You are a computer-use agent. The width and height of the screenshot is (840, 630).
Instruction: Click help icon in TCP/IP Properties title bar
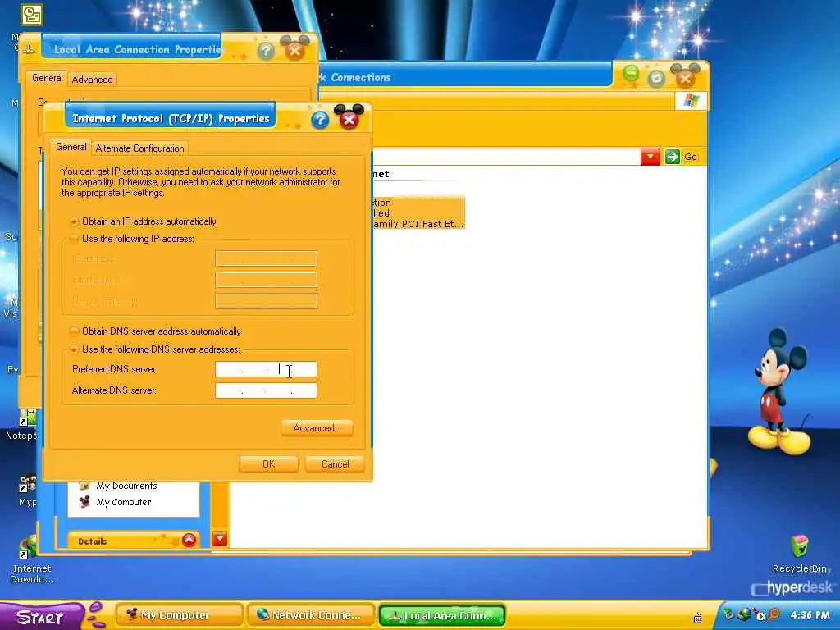click(x=320, y=120)
